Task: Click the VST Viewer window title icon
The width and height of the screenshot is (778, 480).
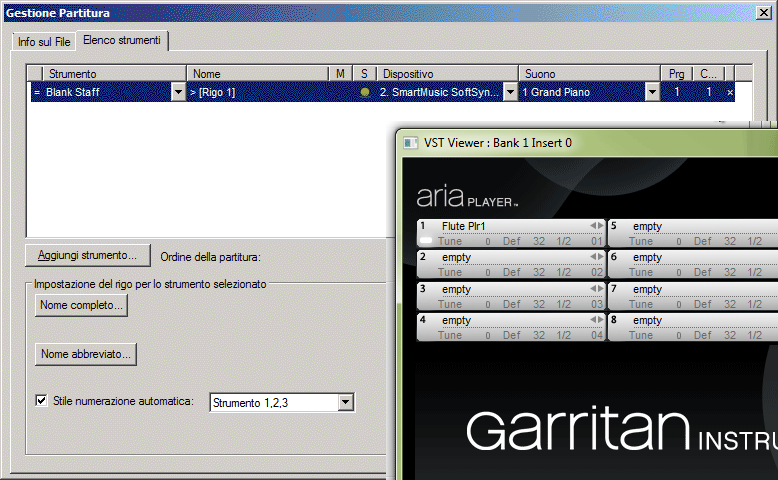Action: [410, 143]
